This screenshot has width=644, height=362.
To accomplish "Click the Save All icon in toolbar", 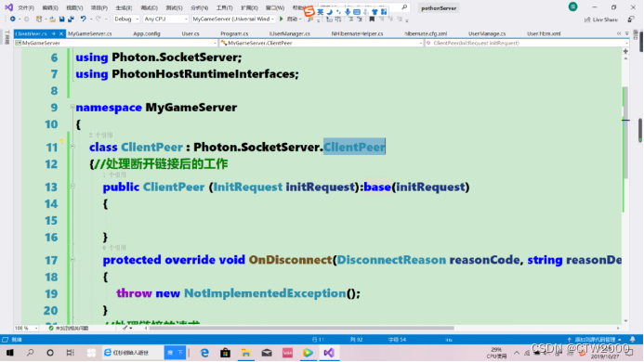I will pyautogui.click(x=71, y=19).
